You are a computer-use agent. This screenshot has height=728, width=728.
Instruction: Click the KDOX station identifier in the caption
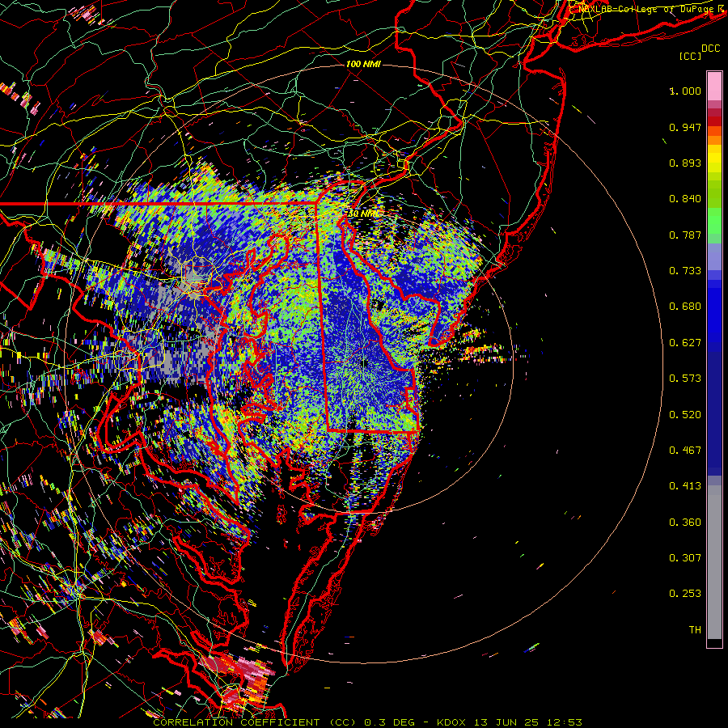click(451, 722)
